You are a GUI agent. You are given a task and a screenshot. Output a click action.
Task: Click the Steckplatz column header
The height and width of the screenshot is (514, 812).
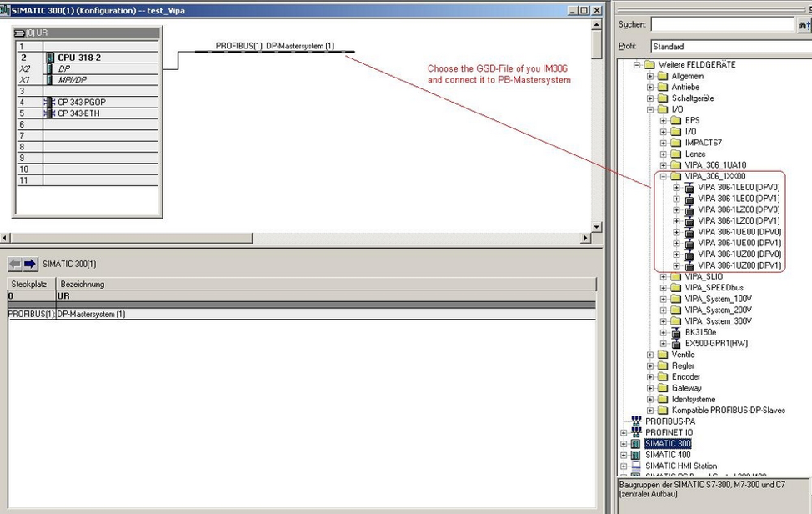[31, 284]
